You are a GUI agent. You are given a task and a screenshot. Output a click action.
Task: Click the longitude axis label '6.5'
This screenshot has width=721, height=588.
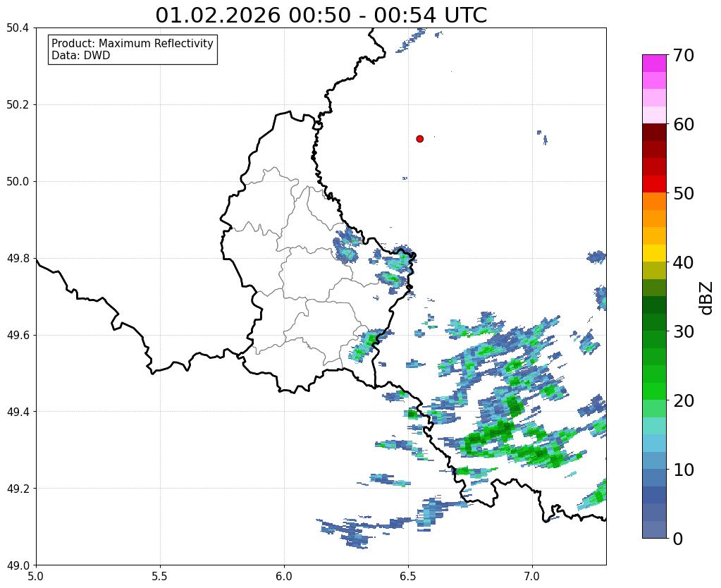pyautogui.click(x=408, y=577)
